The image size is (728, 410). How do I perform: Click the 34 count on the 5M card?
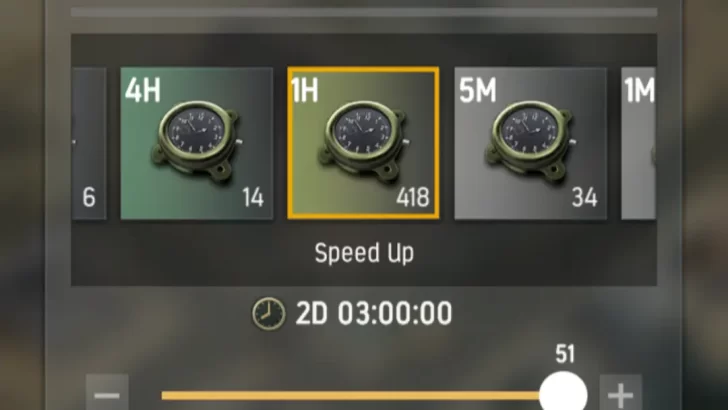(x=584, y=197)
